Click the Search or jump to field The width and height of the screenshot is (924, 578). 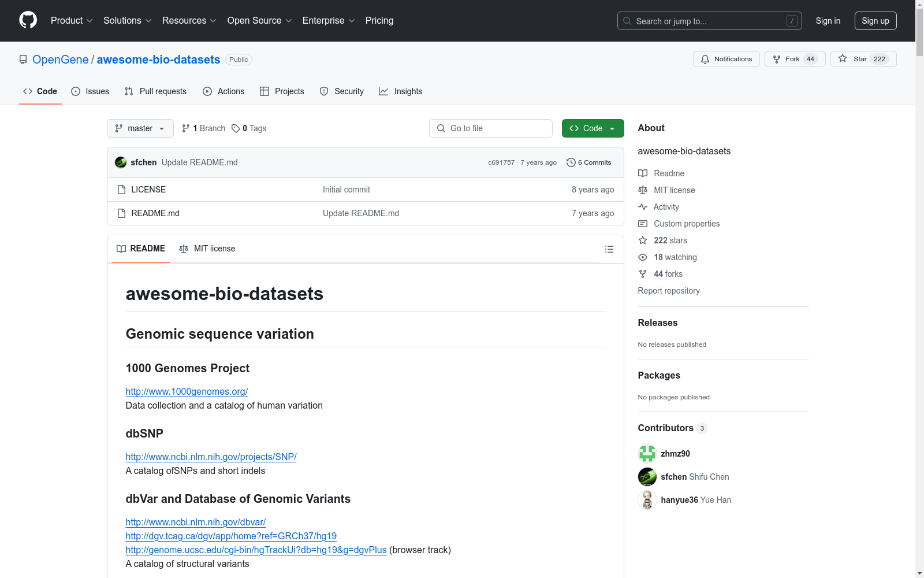pos(710,21)
